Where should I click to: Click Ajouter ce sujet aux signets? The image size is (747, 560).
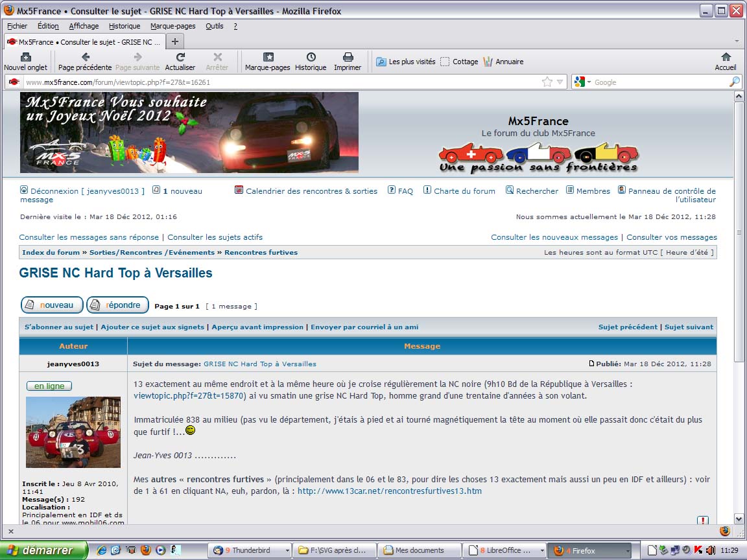[152, 327]
